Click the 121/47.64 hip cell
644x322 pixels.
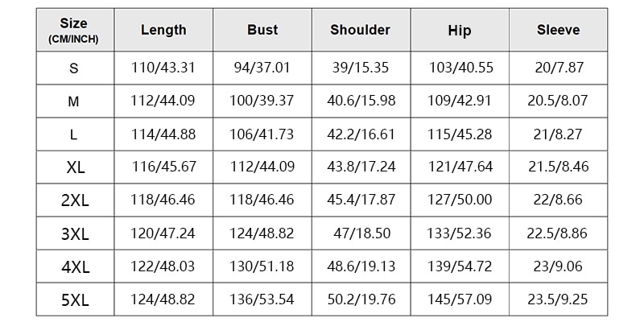[460, 167]
